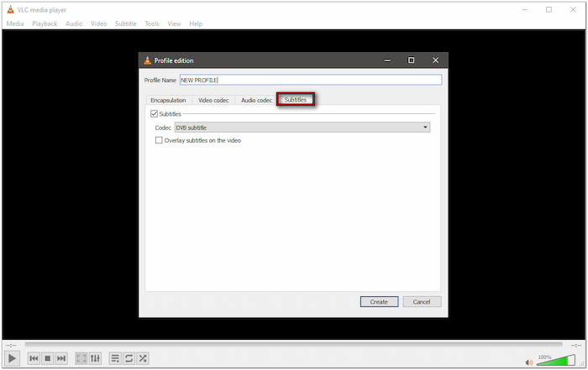Close the Profile edition dialog

pyautogui.click(x=435, y=60)
